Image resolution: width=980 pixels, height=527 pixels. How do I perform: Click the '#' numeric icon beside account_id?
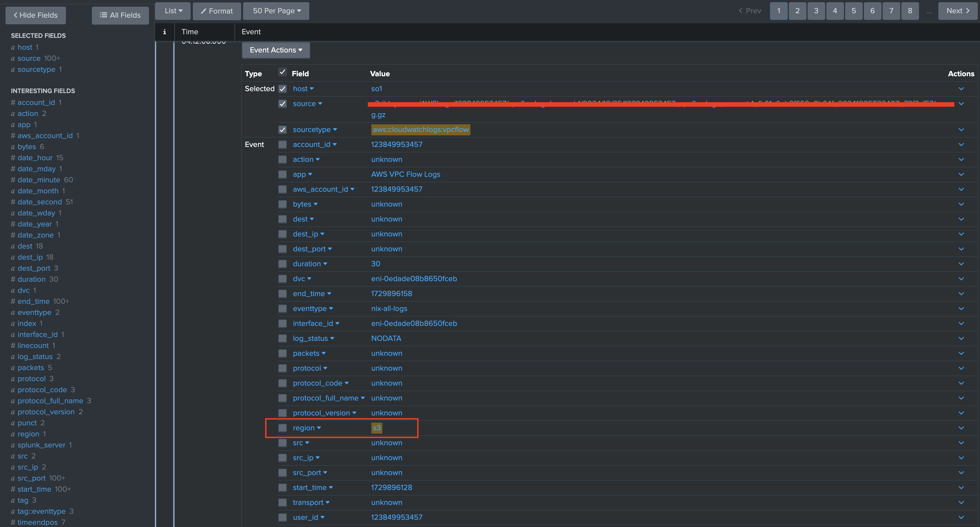[x=13, y=102]
